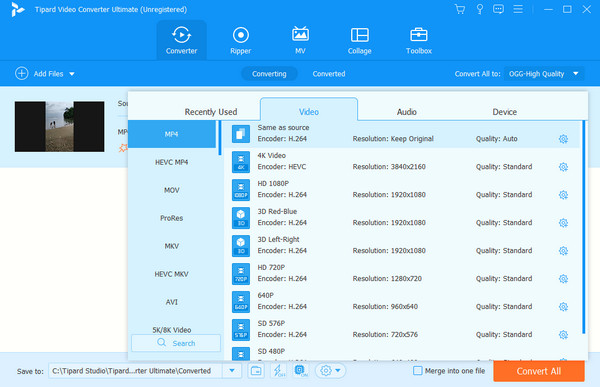
Task: Open settings gear for 3D Left-Right
Action: [x=563, y=251]
